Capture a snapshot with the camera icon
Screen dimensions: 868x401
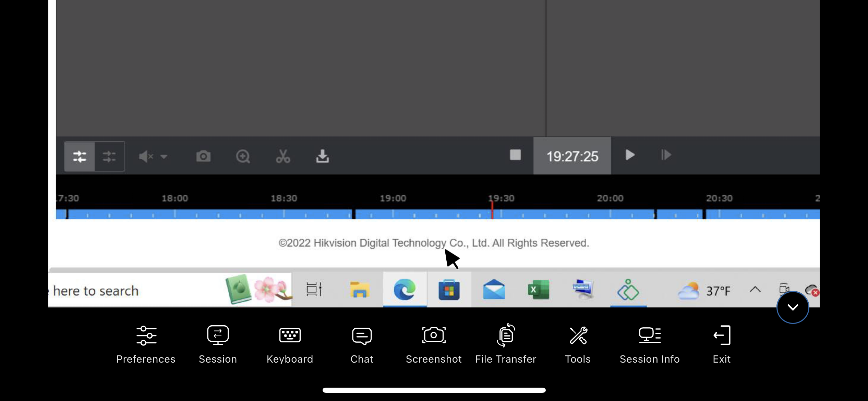(x=203, y=156)
